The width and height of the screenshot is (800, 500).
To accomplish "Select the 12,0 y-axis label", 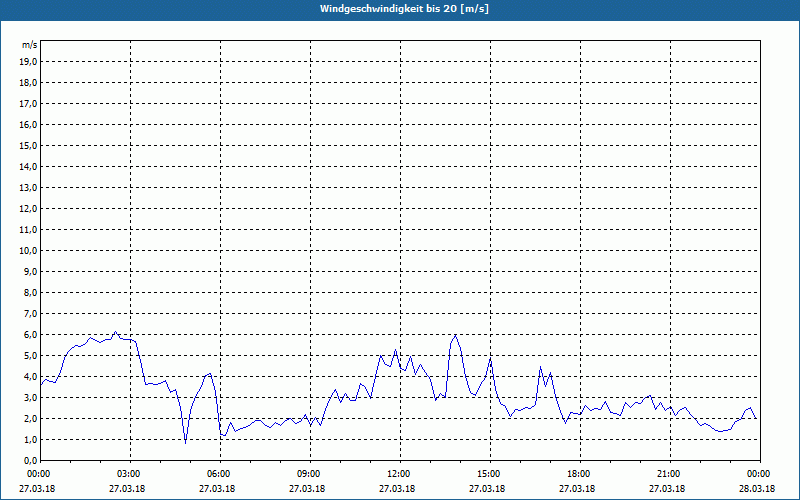I will pos(28,209).
